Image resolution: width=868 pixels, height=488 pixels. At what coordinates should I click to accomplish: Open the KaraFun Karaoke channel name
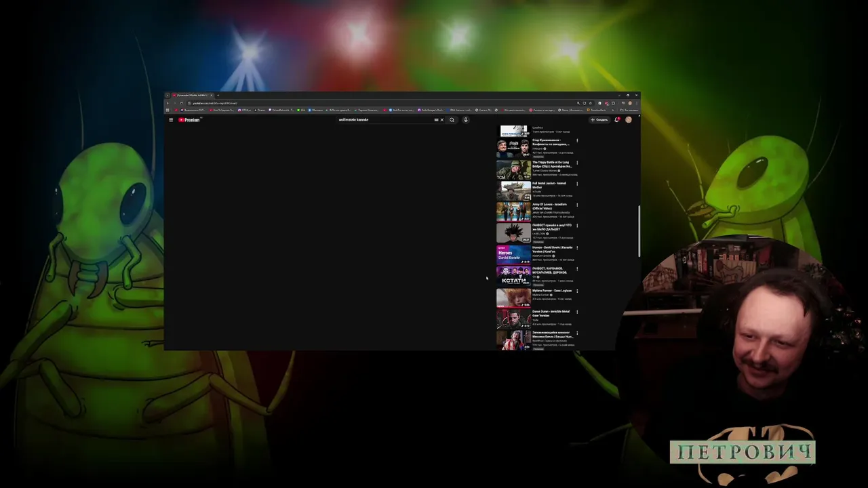click(542, 256)
